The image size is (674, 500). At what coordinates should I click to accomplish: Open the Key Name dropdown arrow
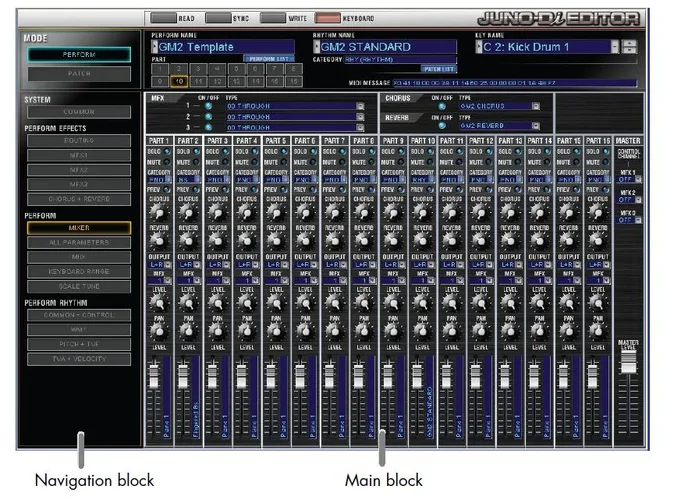(x=615, y=47)
